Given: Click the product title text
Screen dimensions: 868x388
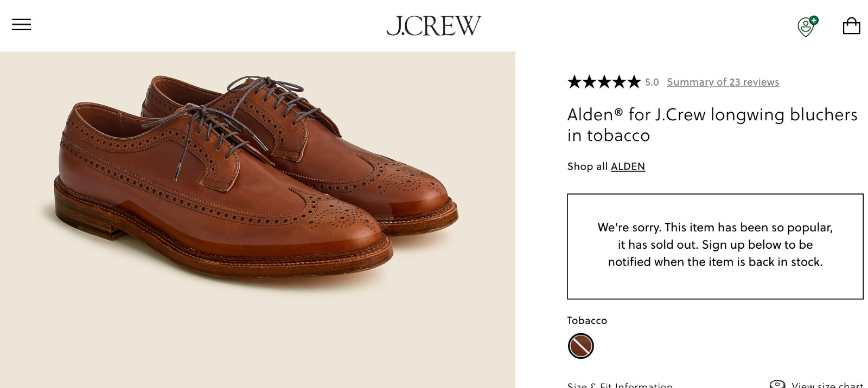Looking at the screenshot, I should [712, 125].
